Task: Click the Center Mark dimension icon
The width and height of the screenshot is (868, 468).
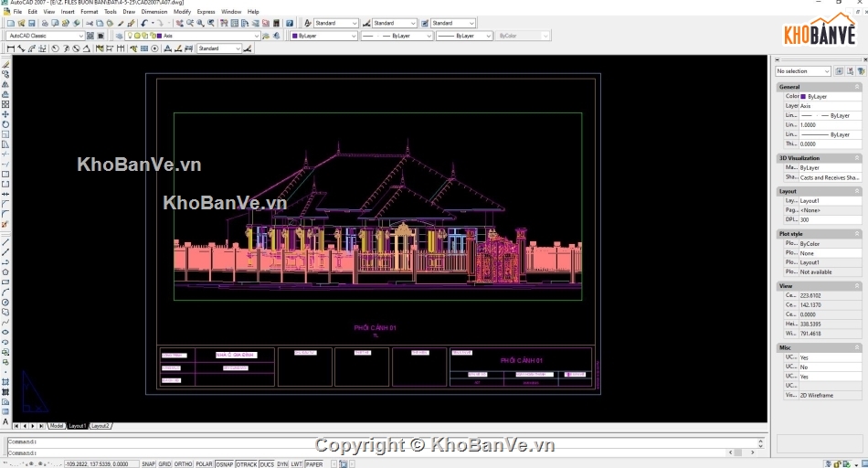Action: pyautogui.click(x=155, y=48)
